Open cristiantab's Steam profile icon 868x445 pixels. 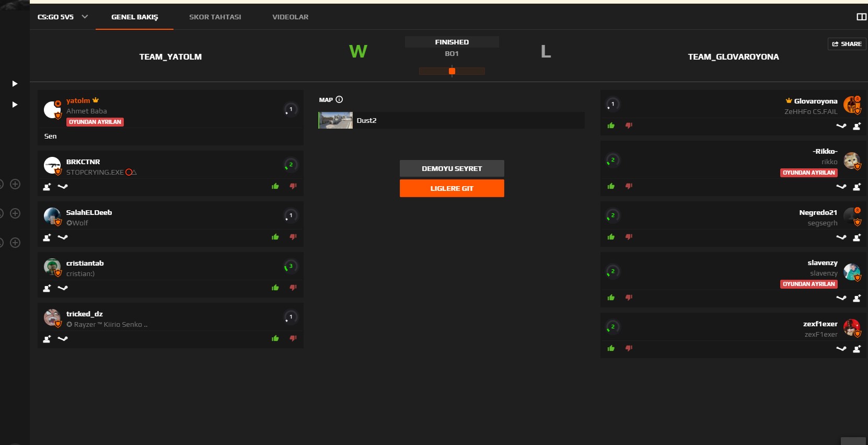coord(63,288)
